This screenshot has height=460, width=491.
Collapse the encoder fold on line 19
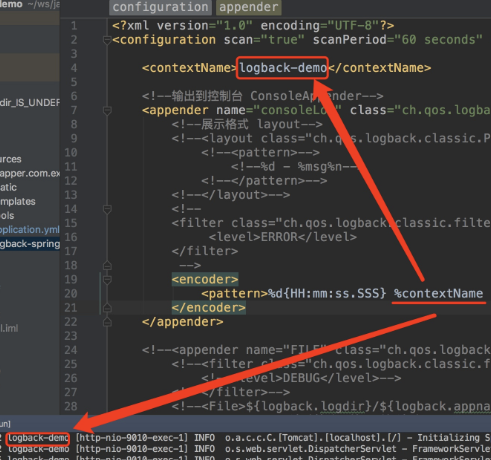(x=107, y=279)
